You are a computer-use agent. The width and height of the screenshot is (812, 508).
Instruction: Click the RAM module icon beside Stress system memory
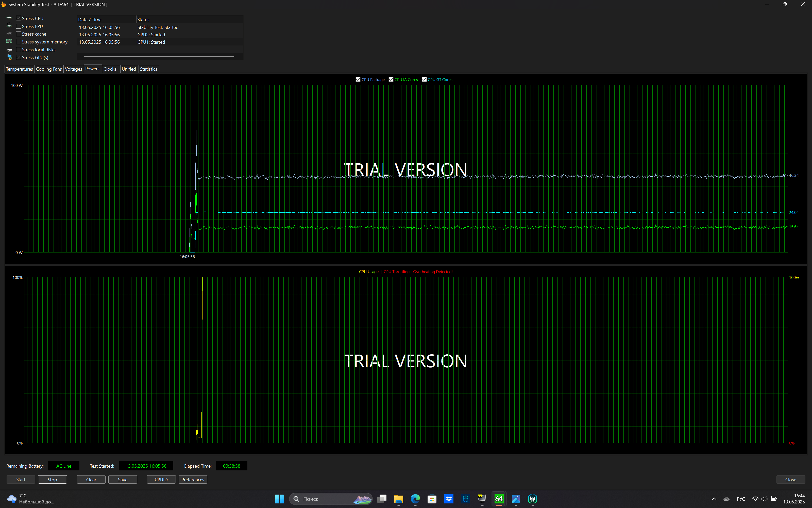click(x=9, y=41)
